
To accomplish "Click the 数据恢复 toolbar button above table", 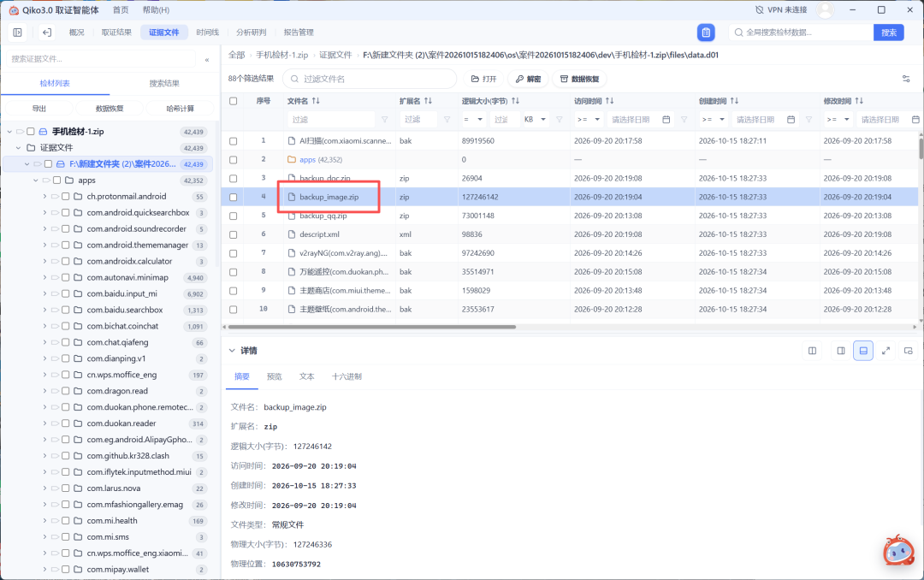I will [x=579, y=79].
